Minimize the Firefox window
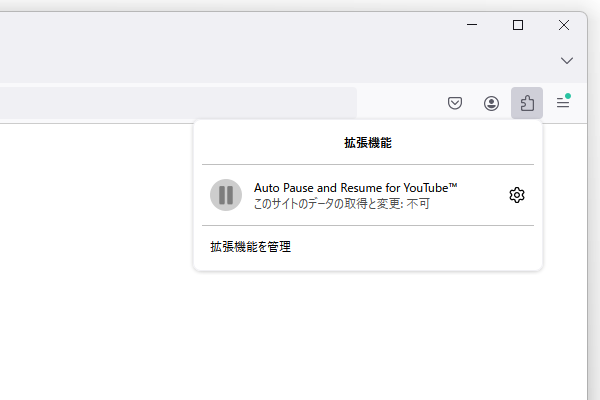The height and width of the screenshot is (400, 600). click(472, 25)
